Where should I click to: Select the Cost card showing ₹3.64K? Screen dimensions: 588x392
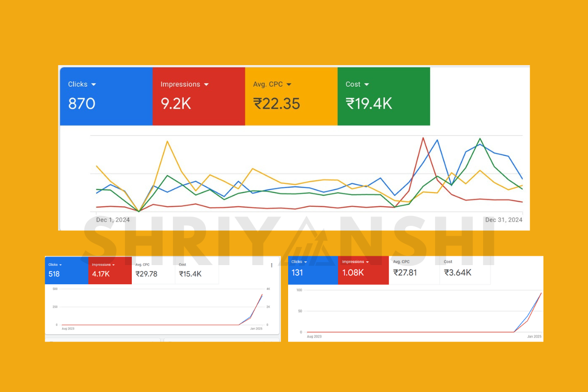coord(465,269)
